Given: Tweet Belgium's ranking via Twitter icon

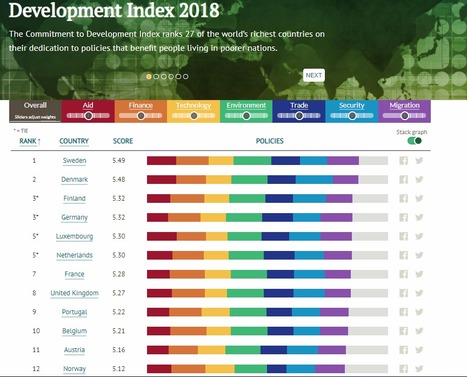Looking at the screenshot, I should pyautogui.click(x=419, y=331).
